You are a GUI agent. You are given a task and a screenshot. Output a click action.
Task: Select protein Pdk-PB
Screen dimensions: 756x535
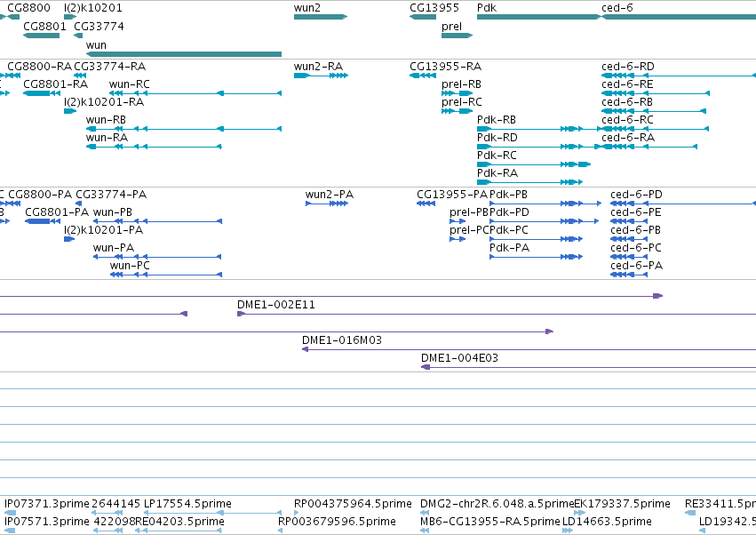tap(545, 204)
